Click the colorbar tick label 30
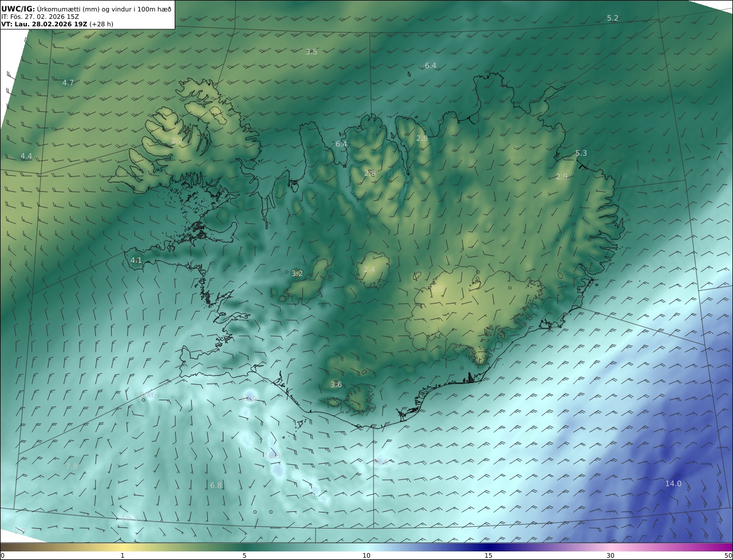The width and height of the screenshot is (733, 560). tap(610, 555)
